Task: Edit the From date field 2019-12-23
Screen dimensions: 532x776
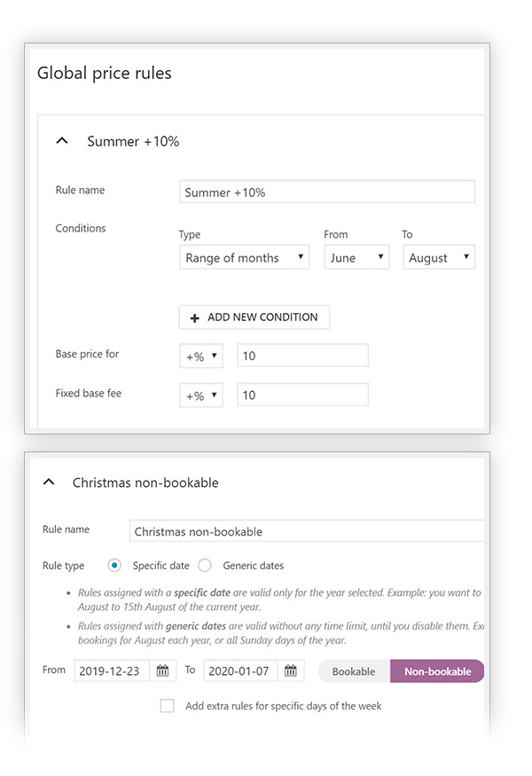Action: tap(112, 671)
